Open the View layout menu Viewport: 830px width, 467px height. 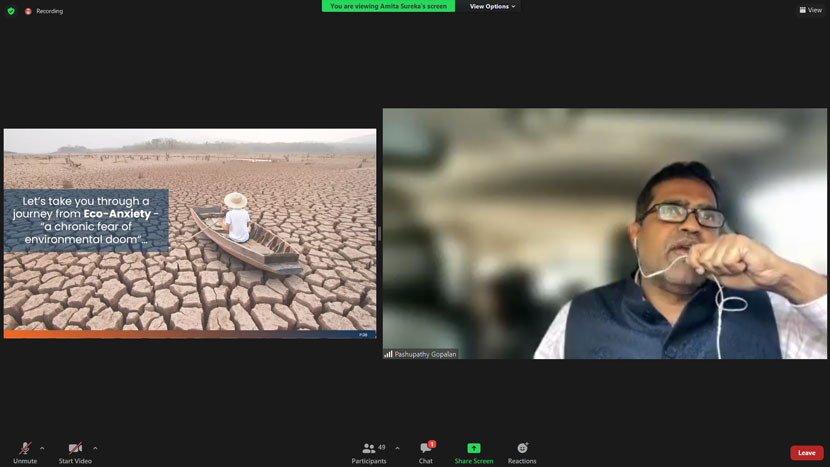810,10
